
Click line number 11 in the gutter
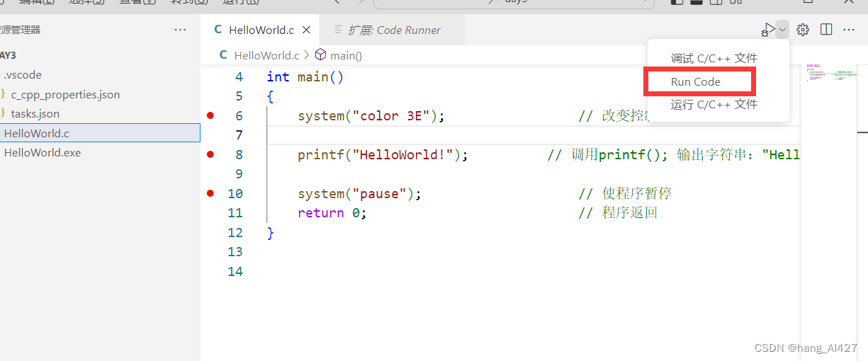[235, 213]
